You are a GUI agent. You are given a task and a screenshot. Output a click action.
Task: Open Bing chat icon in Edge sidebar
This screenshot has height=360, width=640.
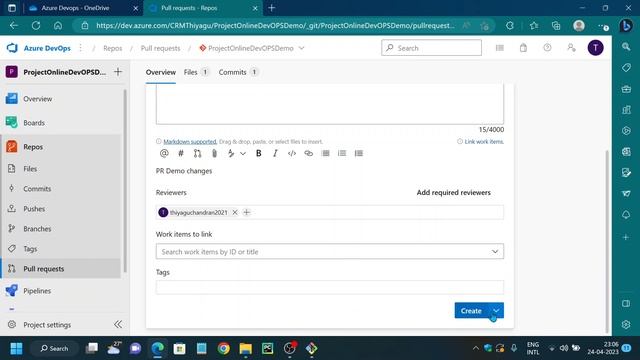point(626,26)
